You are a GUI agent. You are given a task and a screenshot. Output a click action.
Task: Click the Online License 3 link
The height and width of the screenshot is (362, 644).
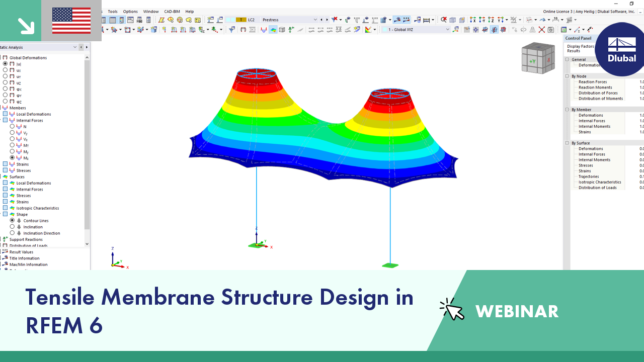pos(557,10)
